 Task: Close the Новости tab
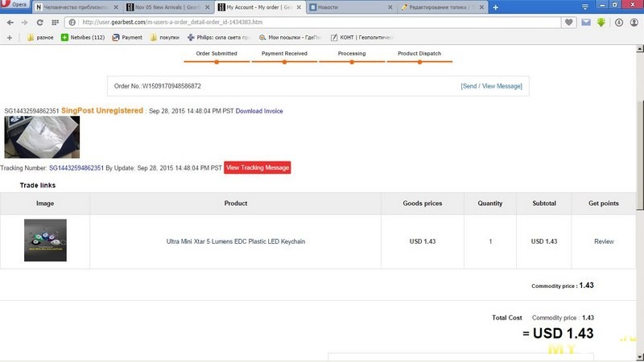pos(390,7)
